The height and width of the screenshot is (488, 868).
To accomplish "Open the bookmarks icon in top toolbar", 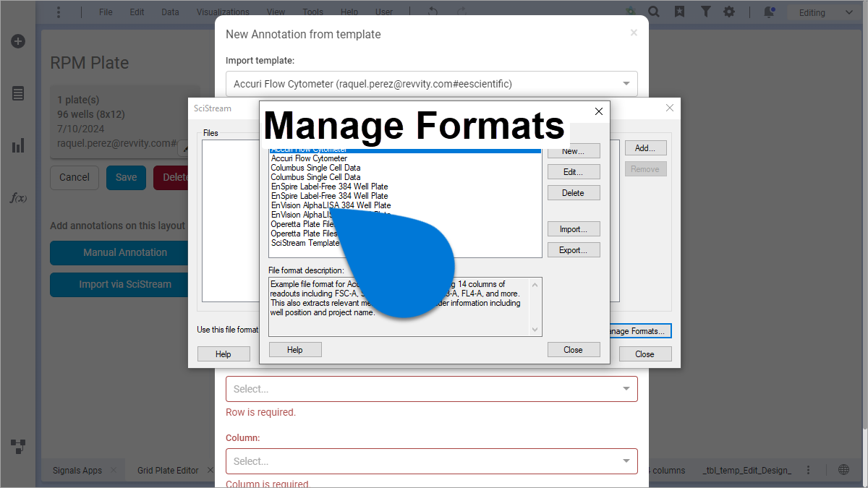I will tap(679, 12).
